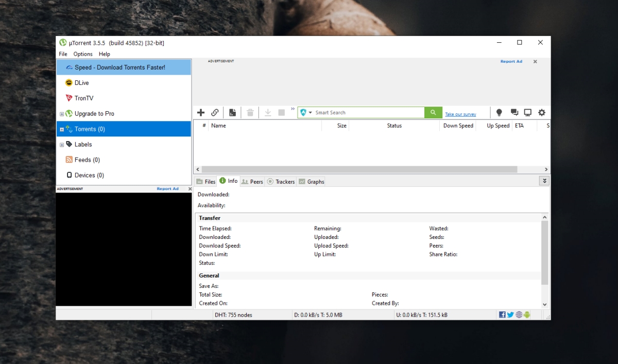
Task: Click DHT: 755 nodes in status bar
Action: (x=233, y=315)
